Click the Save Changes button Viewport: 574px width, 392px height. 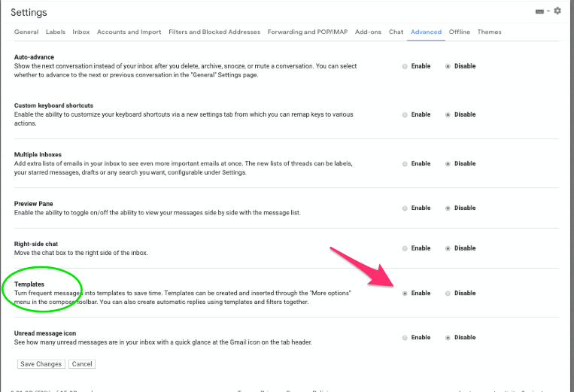pos(41,364)
